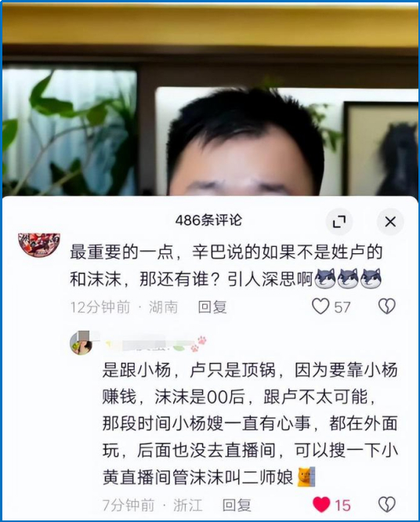This screenshot has width=420, height=522.
Task: Close the 486条评论 comments panel
Action: tap(390, 222)
